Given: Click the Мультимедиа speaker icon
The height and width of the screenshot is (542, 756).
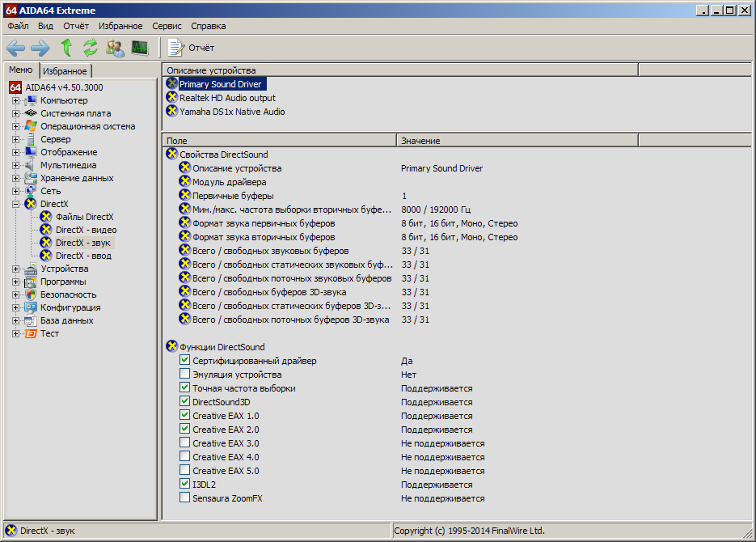Looking at the screenshot, I should (x=31, y=165).
